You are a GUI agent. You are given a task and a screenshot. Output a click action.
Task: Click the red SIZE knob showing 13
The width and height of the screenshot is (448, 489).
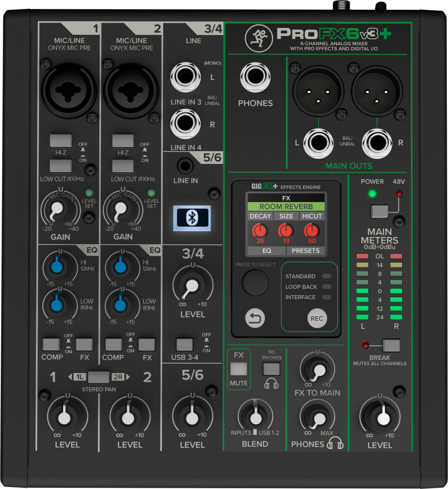(x=286, y=231)
